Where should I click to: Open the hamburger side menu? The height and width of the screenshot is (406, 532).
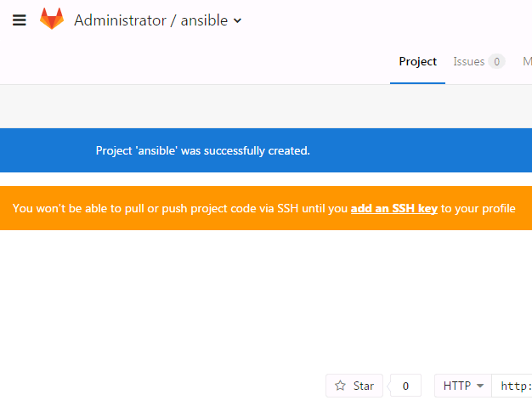click(x=20, y=20)
